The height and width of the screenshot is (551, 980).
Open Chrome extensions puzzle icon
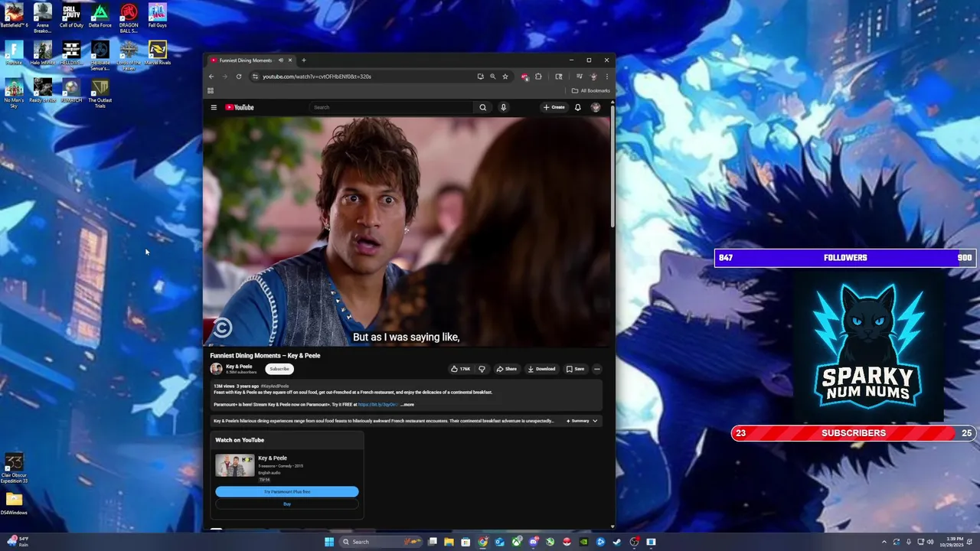coord(538,77)
